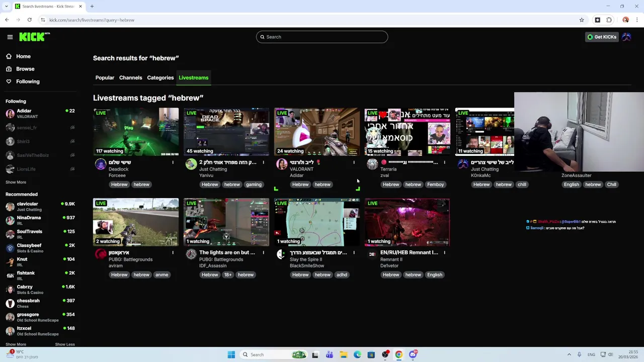
Task: Open the Windows Start menu
Action: (231, 354)
